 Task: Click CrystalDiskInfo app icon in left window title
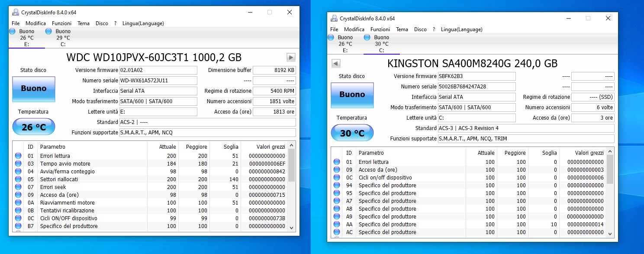click(x=16, y=12)
